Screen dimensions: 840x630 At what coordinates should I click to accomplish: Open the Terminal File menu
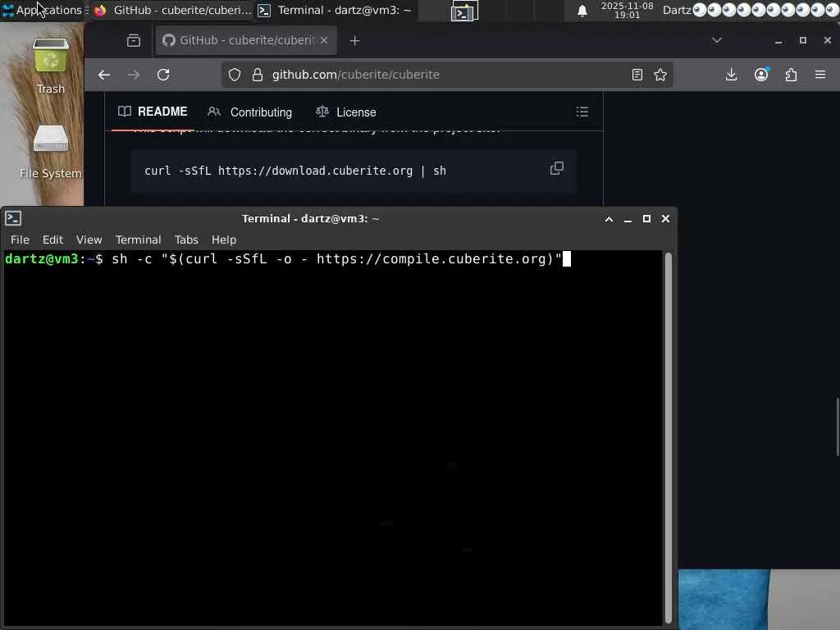pos(20,240)
